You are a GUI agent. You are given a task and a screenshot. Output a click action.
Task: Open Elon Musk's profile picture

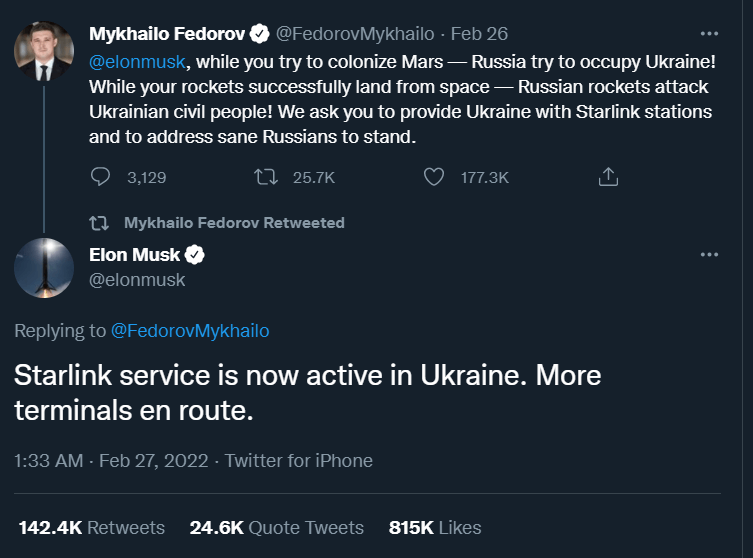pyautogui.click(x=44, y=267)
